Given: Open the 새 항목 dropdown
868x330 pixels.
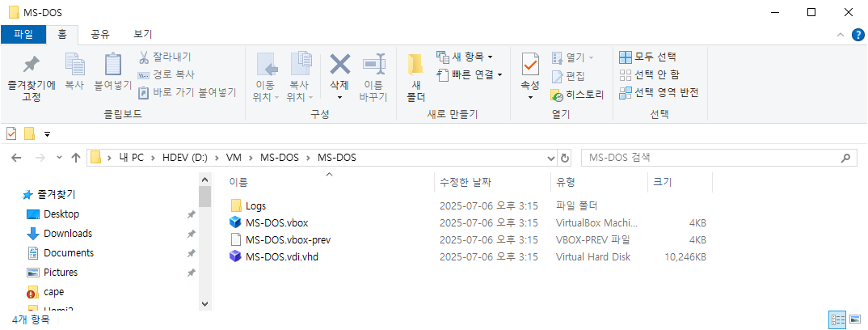Looking at the screenshot, I should tap(465, 57).
